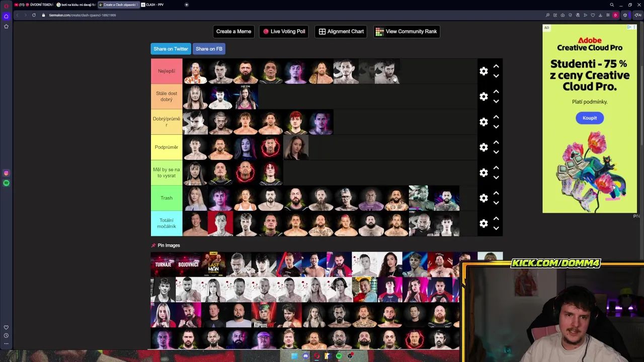644x362 pixels.
Task: Click bookmark heart in address bar
Action: tap(593, 15)
